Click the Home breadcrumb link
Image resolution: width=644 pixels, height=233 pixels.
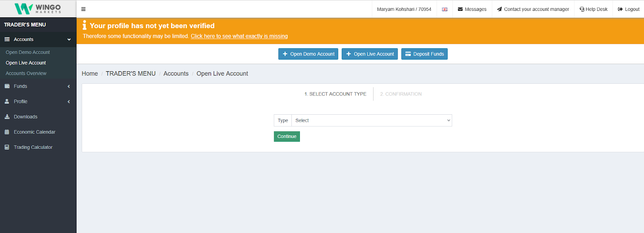90,74
